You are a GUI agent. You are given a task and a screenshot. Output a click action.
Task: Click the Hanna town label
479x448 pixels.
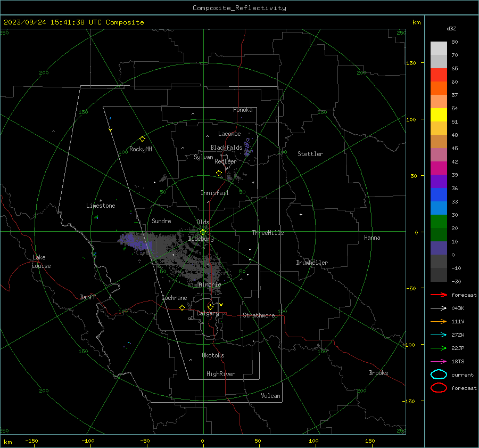(x=372, y=238)
